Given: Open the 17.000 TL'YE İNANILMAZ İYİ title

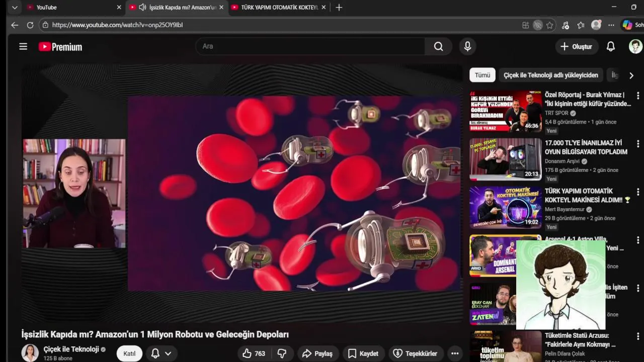Looking at the screenshot, I should click(x=586, y=147).
